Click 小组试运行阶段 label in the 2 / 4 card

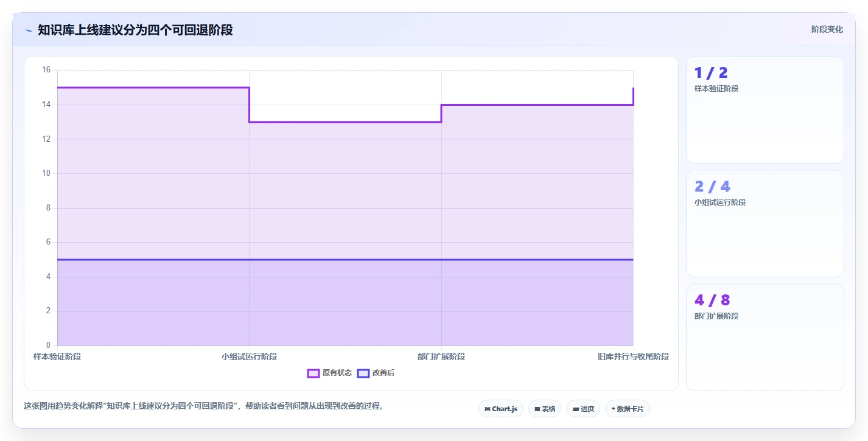720,203
